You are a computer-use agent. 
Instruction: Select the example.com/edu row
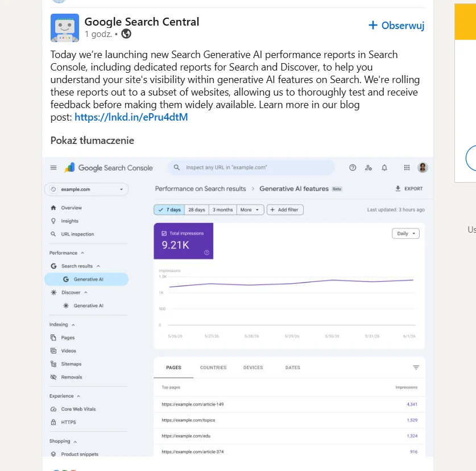(x=289, y=436)
